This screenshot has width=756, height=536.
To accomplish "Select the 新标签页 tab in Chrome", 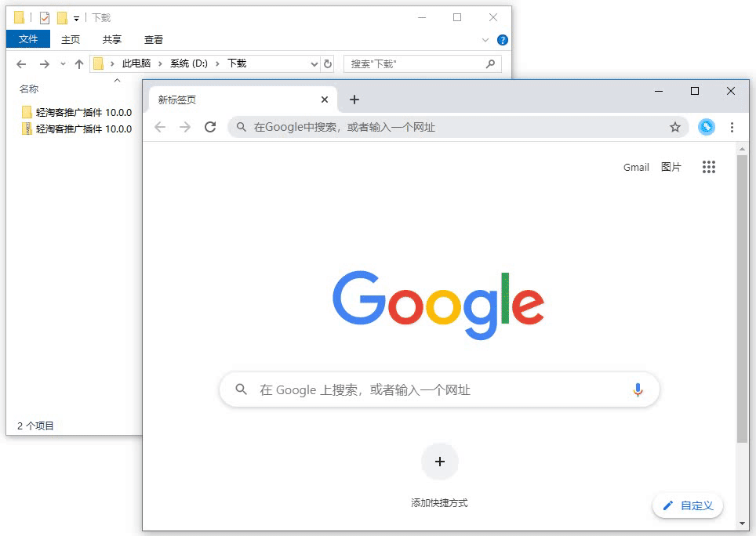I will 243,100.
